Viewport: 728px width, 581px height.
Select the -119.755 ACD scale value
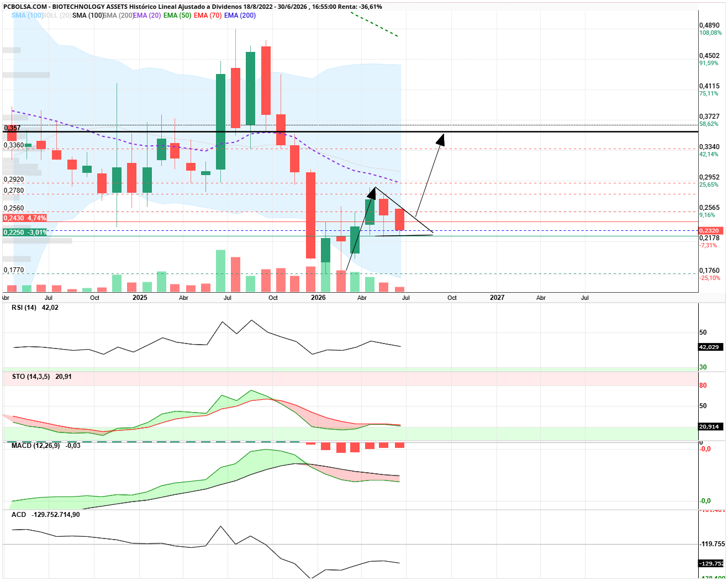click(713, 544)
